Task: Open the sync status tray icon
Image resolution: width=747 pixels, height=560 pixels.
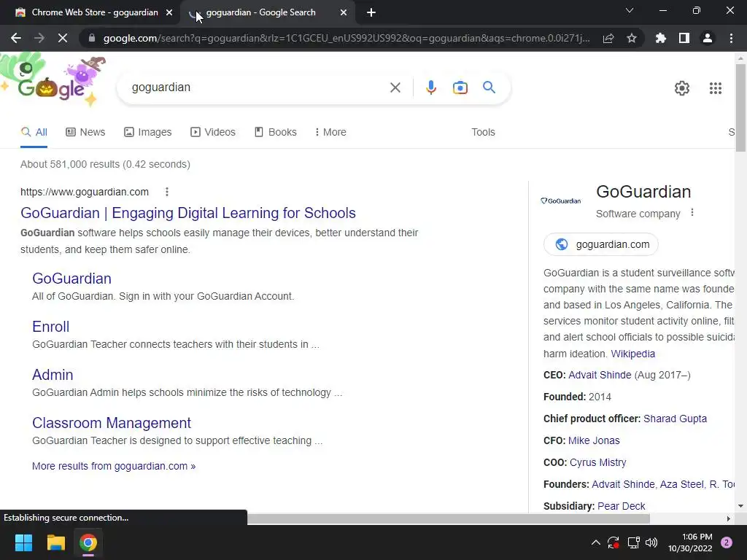Action: coord(613,542)
